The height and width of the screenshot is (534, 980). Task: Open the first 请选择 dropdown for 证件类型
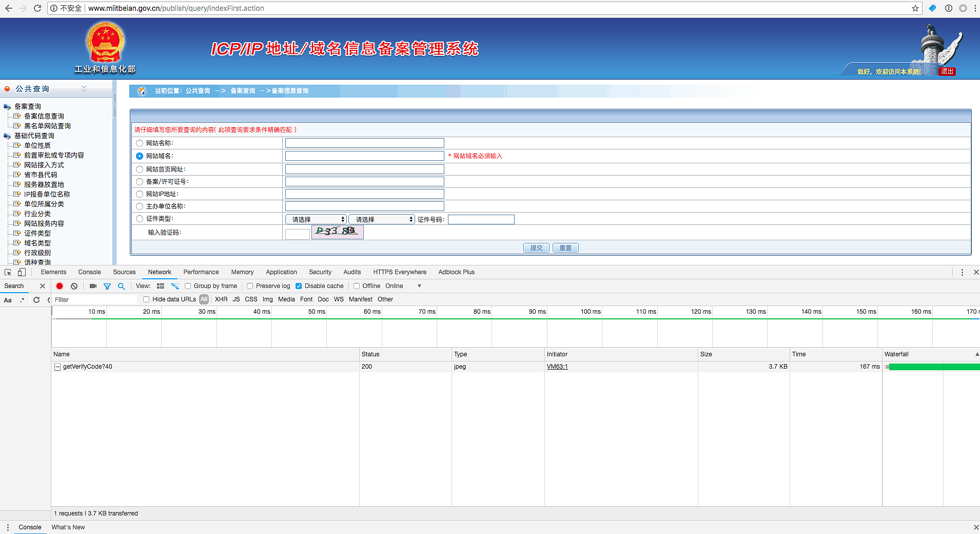point(316,219)
